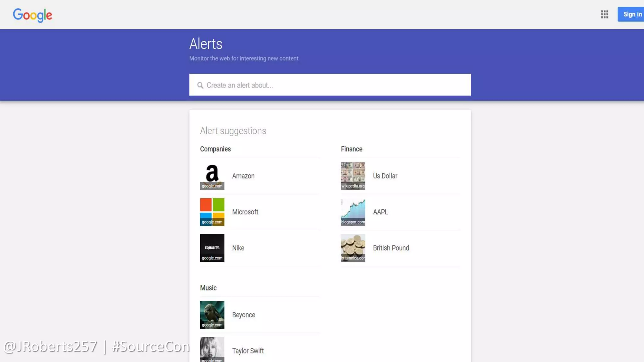
Task: Click the Amazon logo thumbnail
Action: click(x=212, y=176)
